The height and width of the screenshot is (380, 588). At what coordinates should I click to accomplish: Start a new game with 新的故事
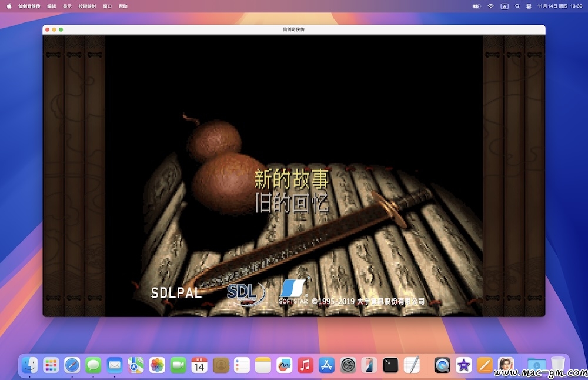coord(292,179)
